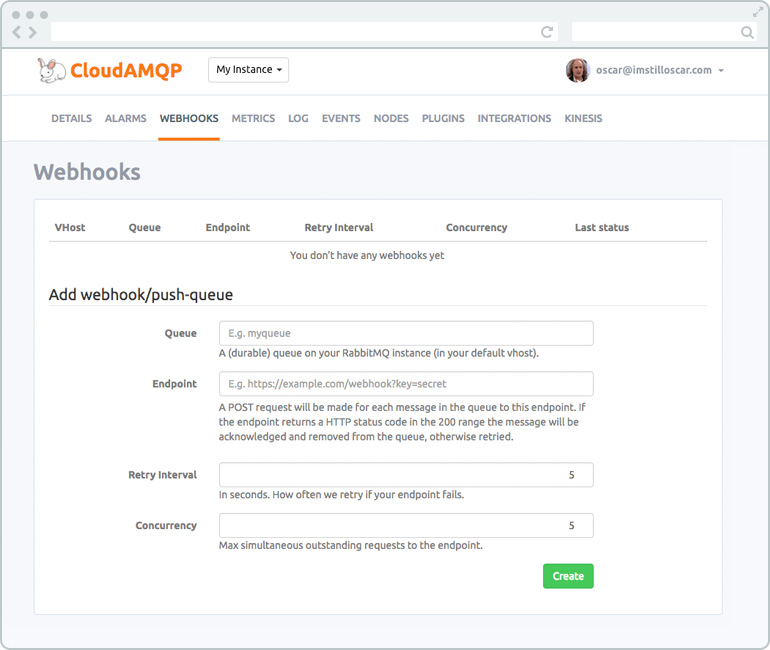Click the Retry Interval form label
This screenshot has height=650, width=770.
163,475
